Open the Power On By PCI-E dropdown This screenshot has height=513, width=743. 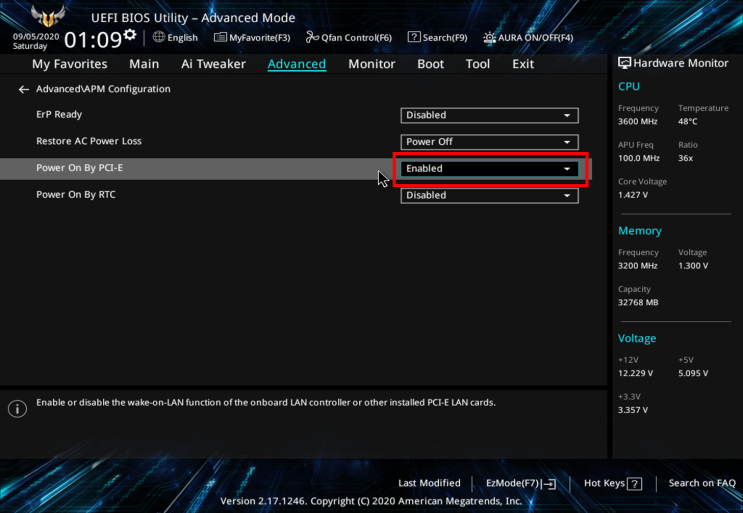[489, 169]
